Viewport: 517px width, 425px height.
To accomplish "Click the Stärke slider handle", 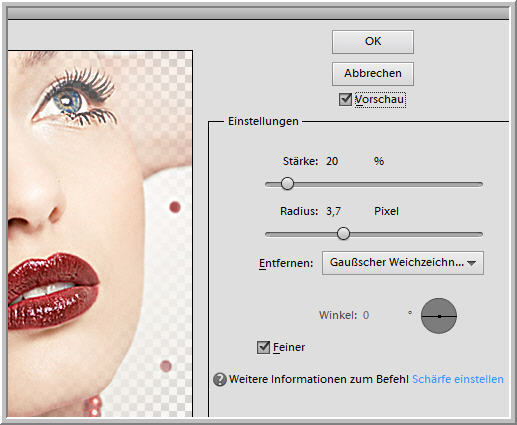I will [287, 184].
